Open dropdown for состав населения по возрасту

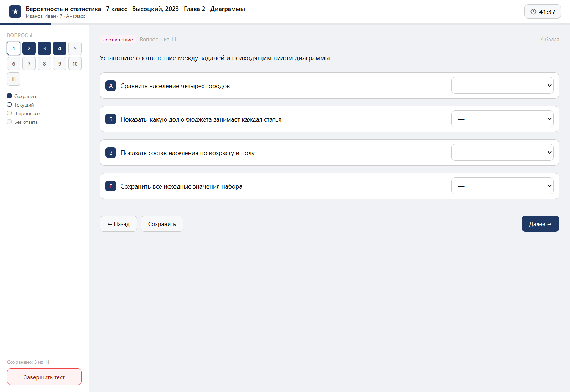tap(502, 153)
